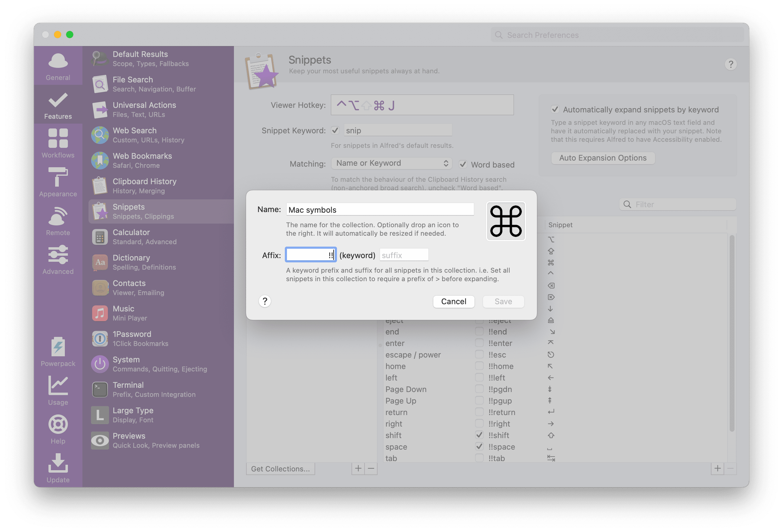Open the Matching Name or Keyword dropdown
The width and height of the screenshot is (783, 532).
click(391, 163)
